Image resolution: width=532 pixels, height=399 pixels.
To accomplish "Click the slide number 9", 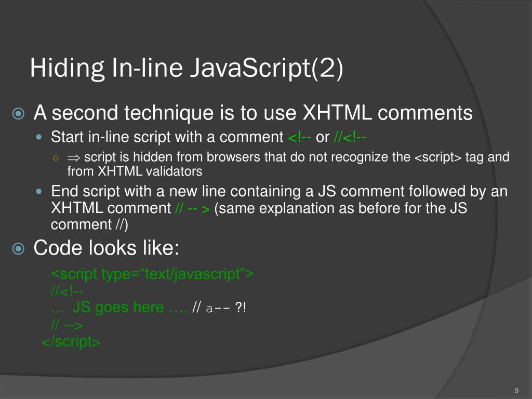I will (x=516, y=391).
